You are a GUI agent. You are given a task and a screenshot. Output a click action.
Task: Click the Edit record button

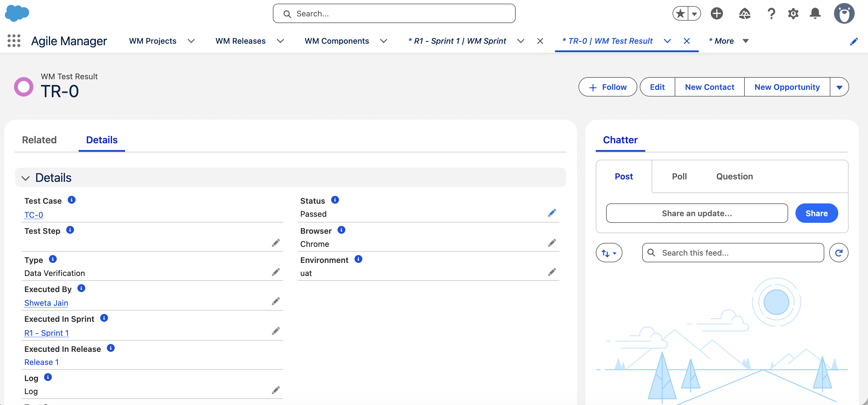657,87
